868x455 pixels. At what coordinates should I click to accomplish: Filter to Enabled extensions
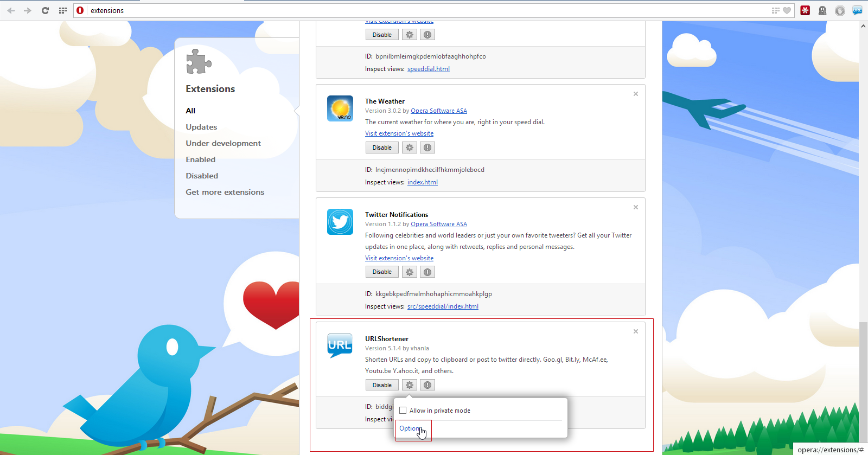[200, 159]
